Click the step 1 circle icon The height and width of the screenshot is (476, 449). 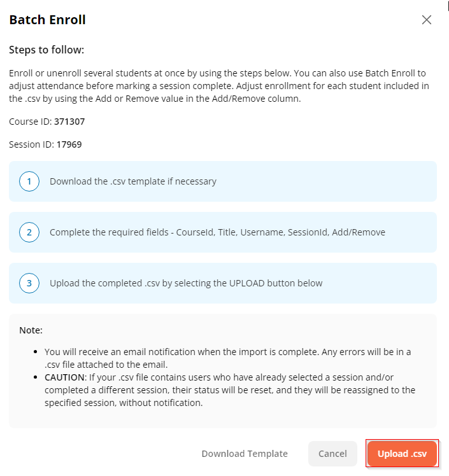click(29, 181)
